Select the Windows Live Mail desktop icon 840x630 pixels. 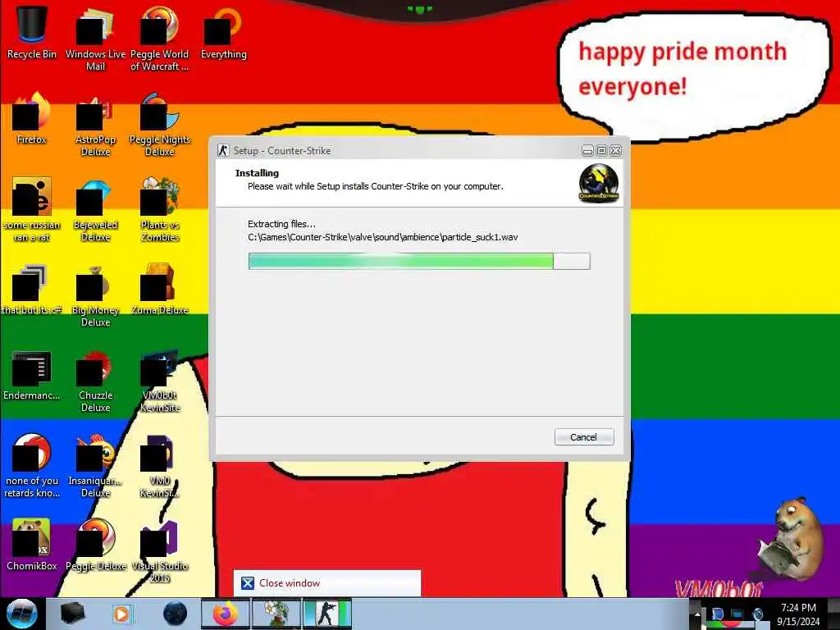[x=95, y=39]
